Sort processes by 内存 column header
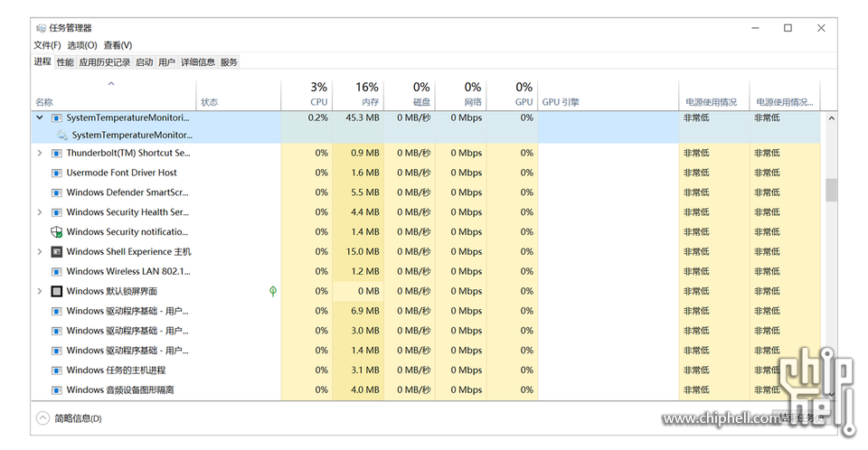This screenshot has height=450, width=868. click(x=358, y=95)
